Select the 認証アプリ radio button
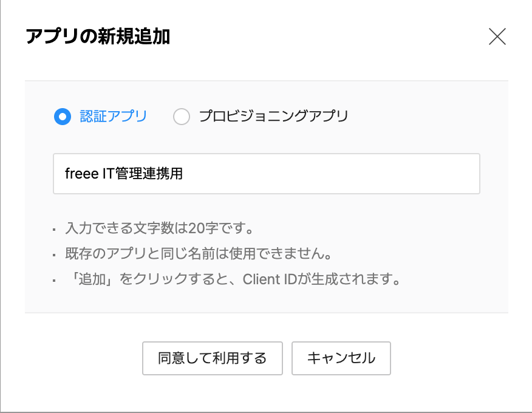 pyautogui.click(x=63, y=117)
